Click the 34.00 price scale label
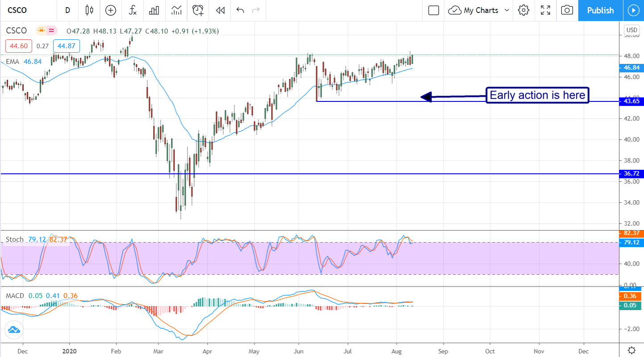The width and height of the screenshot is (644, 357). pos(631,202)
